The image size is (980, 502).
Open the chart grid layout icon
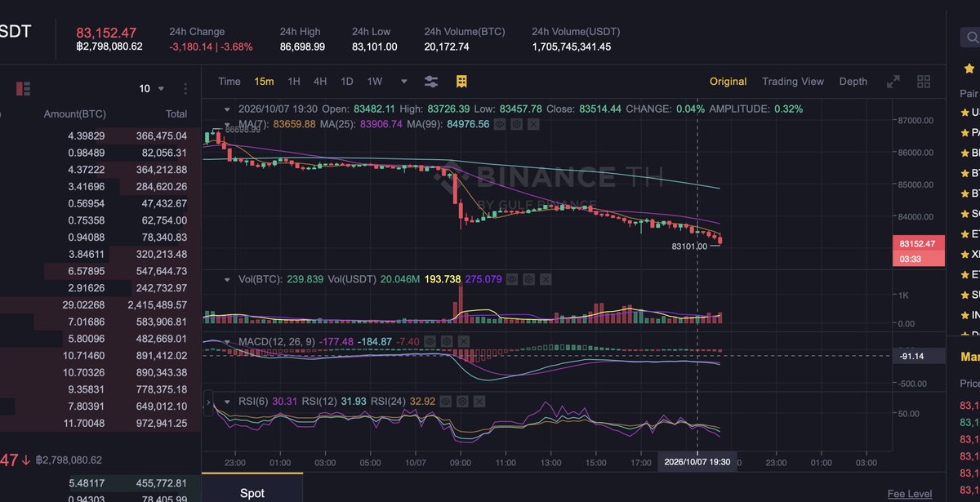click(924, 82)
